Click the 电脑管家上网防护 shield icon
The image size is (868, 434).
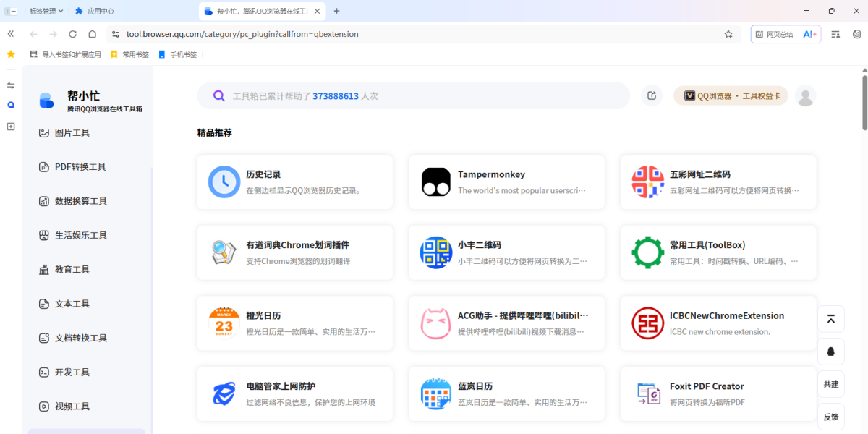coord(224,394)
